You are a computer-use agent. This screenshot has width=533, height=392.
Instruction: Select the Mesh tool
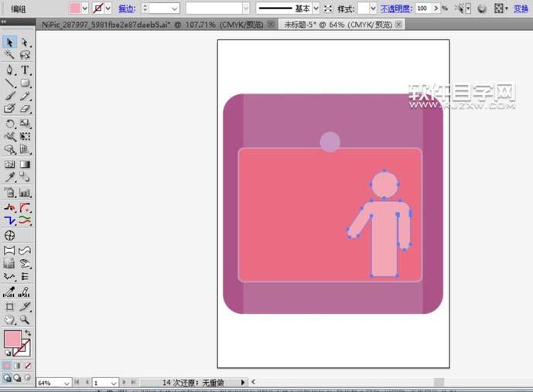(9, 165)
